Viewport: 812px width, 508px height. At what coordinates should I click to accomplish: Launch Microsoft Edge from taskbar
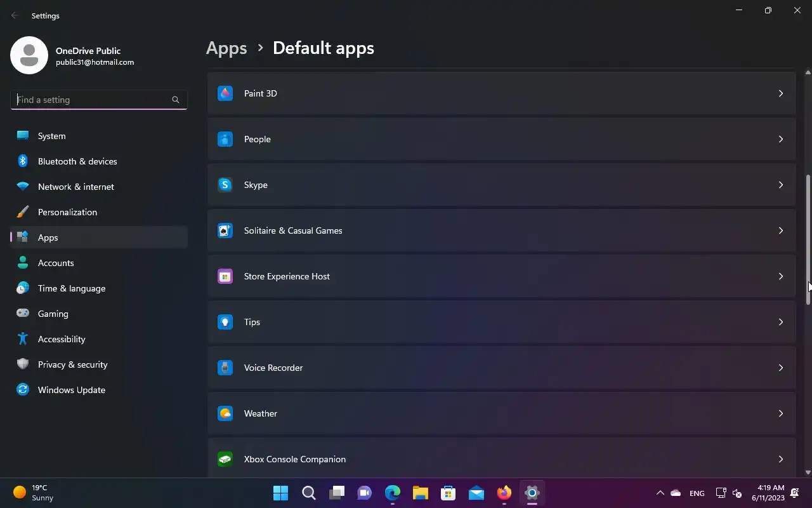click(x=393, y=493)
